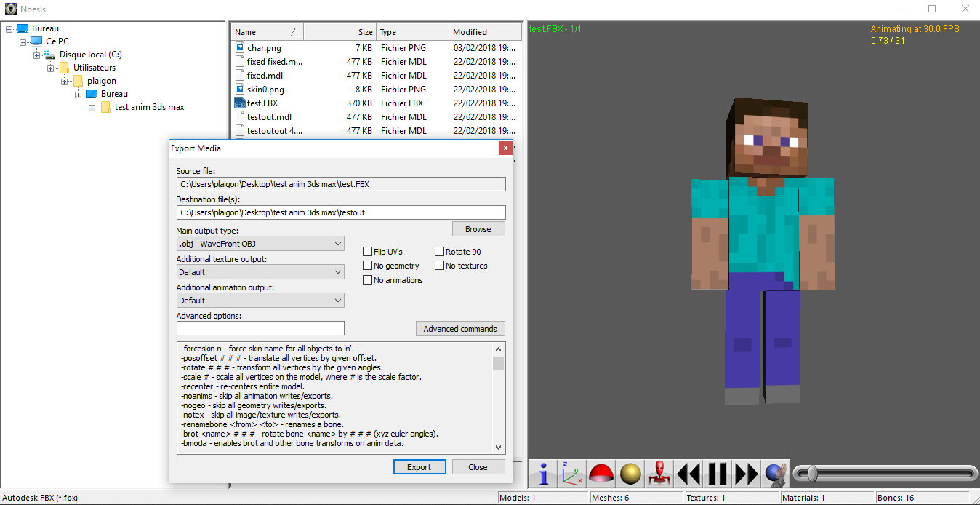The image size is (980, 505).
Task: Click the blue globe with hand icon
Action: coord(775,474)
